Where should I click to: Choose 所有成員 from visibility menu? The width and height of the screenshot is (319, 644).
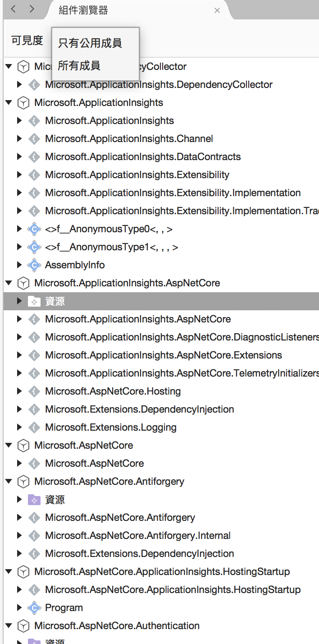point(79,66)
